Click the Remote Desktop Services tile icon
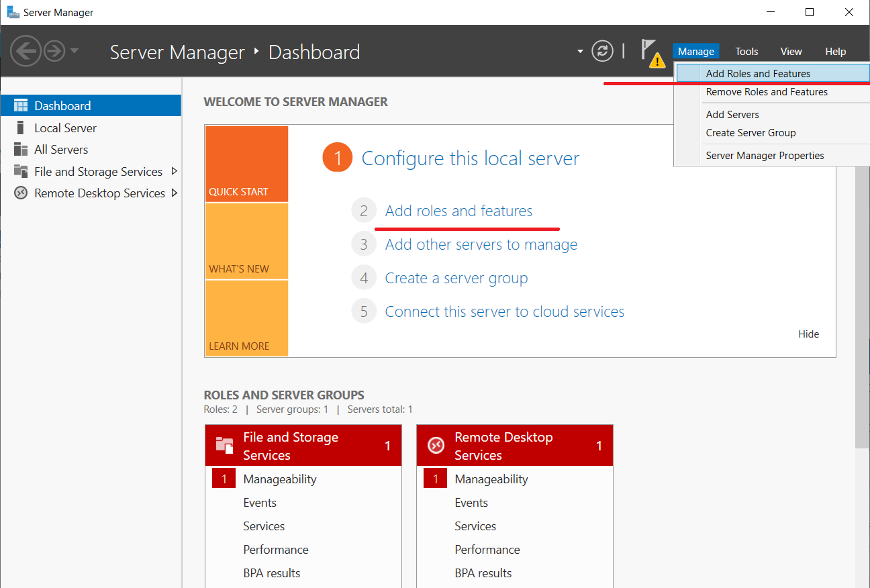The image size is (870, 588). point(436,445)
